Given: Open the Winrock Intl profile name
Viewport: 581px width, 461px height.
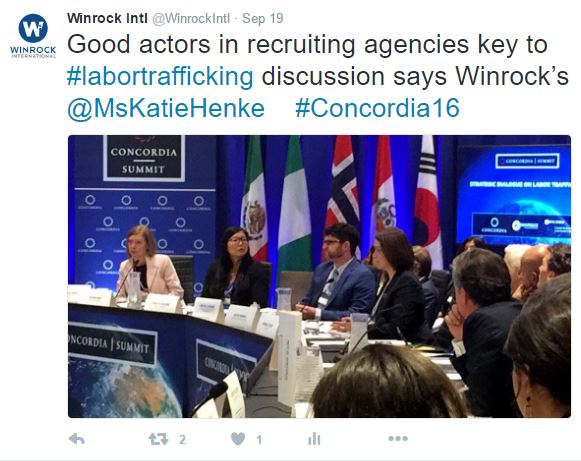Looking at the screenshot, I should coord(107,18).
